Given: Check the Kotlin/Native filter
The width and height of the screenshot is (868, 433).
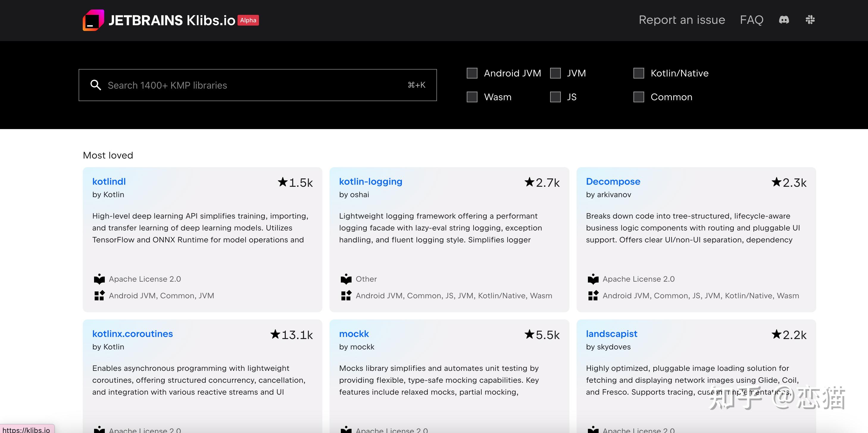Looking at the screenshot, I should [638, 73].
